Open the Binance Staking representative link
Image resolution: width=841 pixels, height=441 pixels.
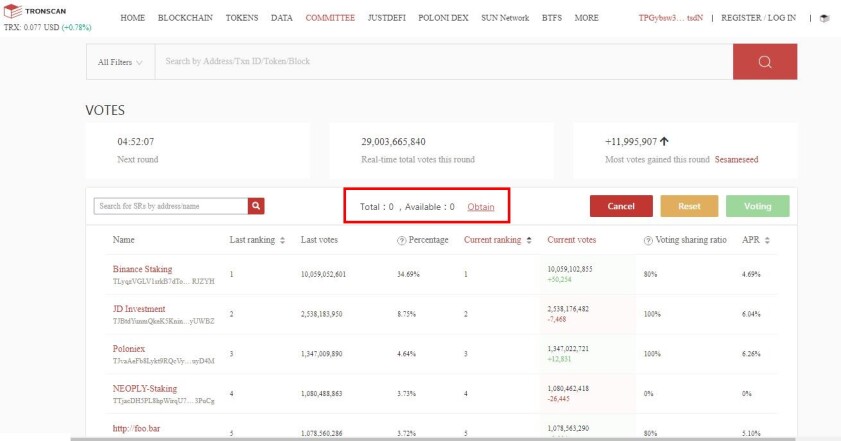click(142, 269)
